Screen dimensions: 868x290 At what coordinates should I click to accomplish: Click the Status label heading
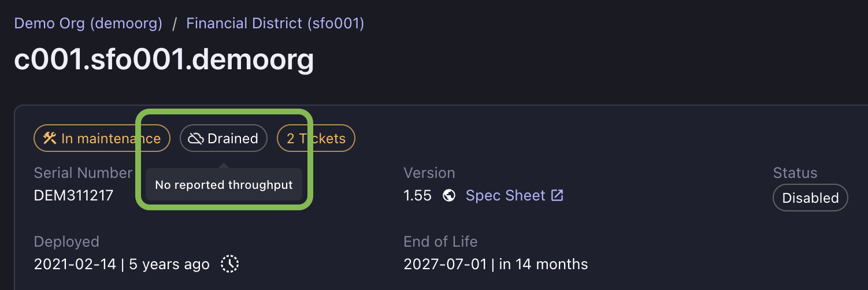point(795,173)
